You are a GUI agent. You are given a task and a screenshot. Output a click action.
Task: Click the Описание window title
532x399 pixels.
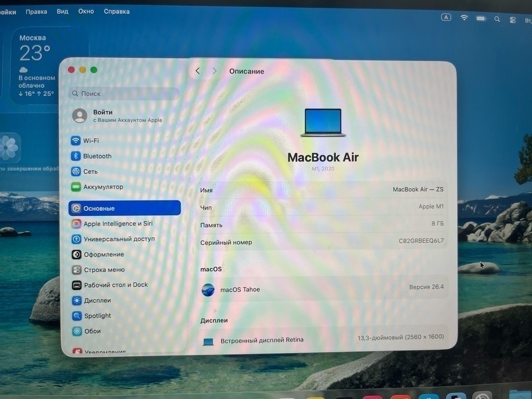coord(247,71)
